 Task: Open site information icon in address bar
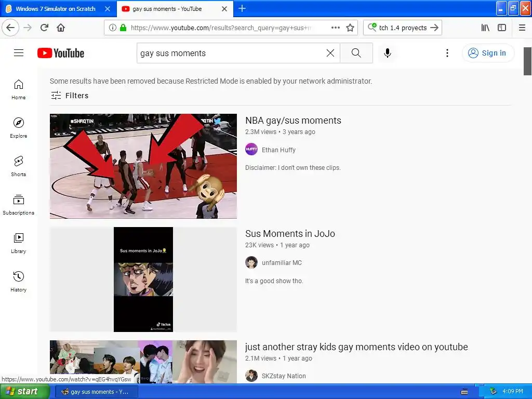(112, 28)
